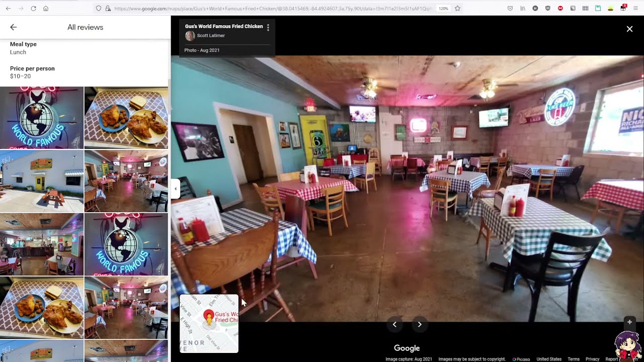The height and width of the screenshot is (362, 644).
Task: Click the 'Image capture: Aug 2021' text
Action: pyautogui.click(x=409, y=359)
